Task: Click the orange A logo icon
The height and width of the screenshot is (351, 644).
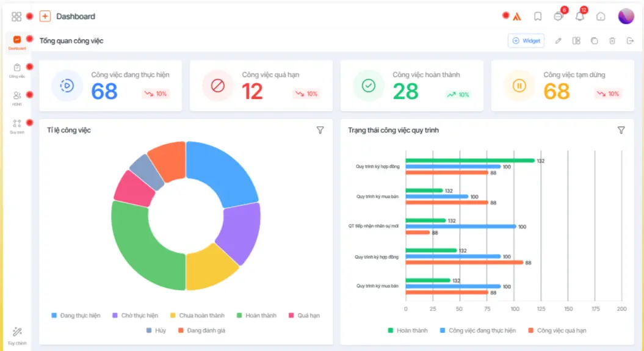Action: coord(517,16)
